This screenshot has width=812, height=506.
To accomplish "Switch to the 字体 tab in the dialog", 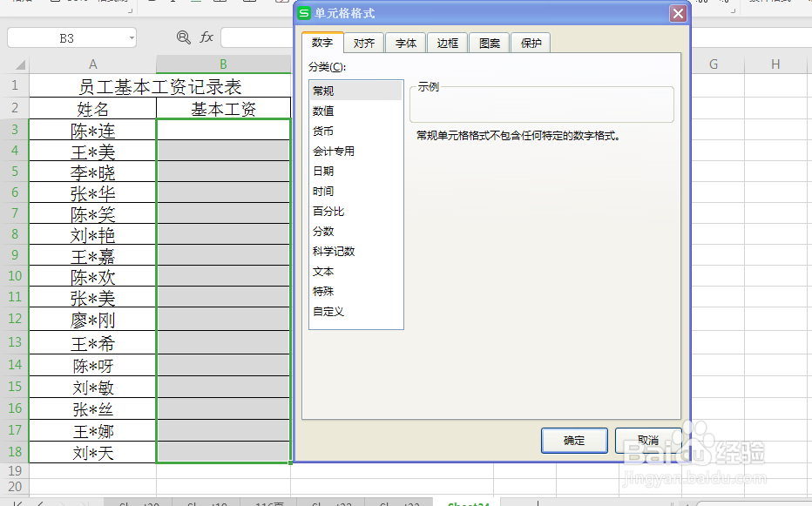I will point(405,42).
